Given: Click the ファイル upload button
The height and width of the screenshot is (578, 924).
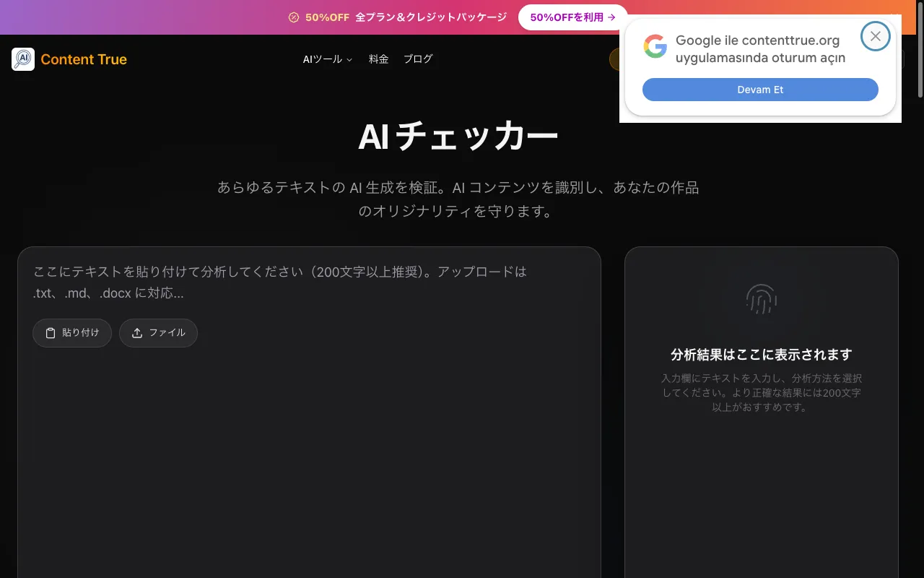Looking at the screenshot, I should pyautogui.click(x=158, y=333).
